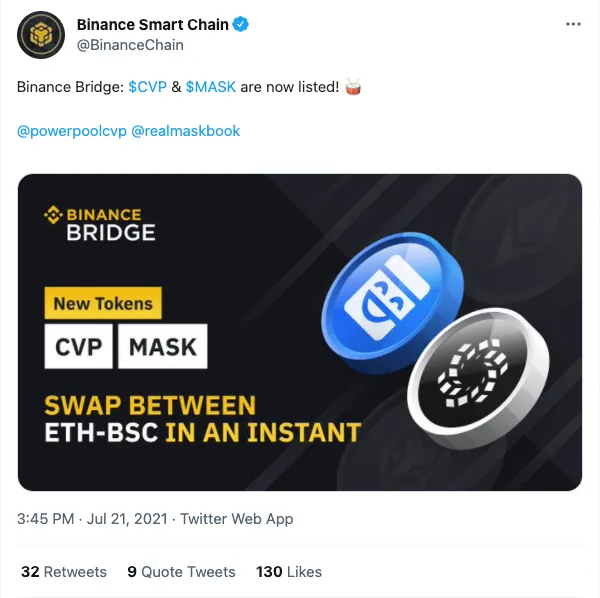The height and width of the screenshot is (598, 600).
Task: Click the yellow New Tokens label in the banner
Action: coord(103,303)
